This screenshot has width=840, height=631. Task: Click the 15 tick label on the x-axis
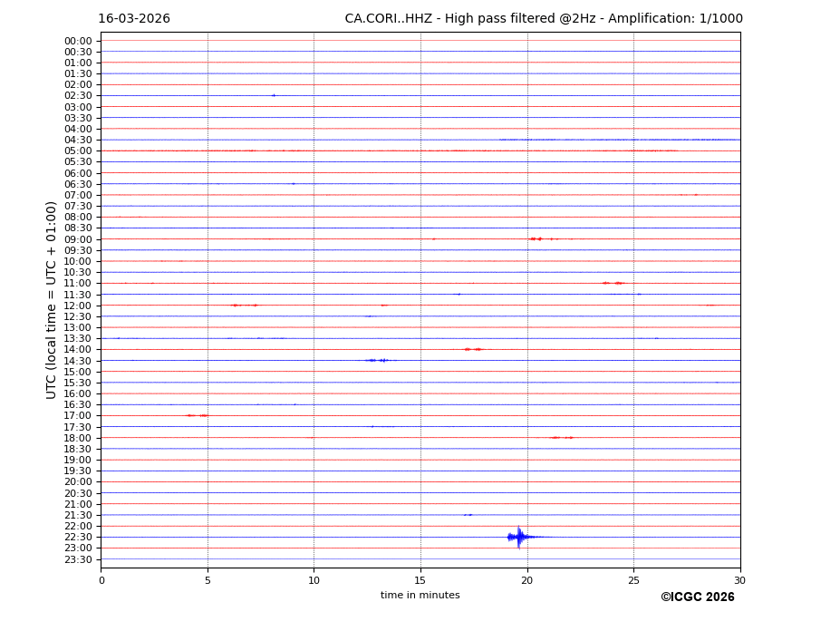click(420, 580)
